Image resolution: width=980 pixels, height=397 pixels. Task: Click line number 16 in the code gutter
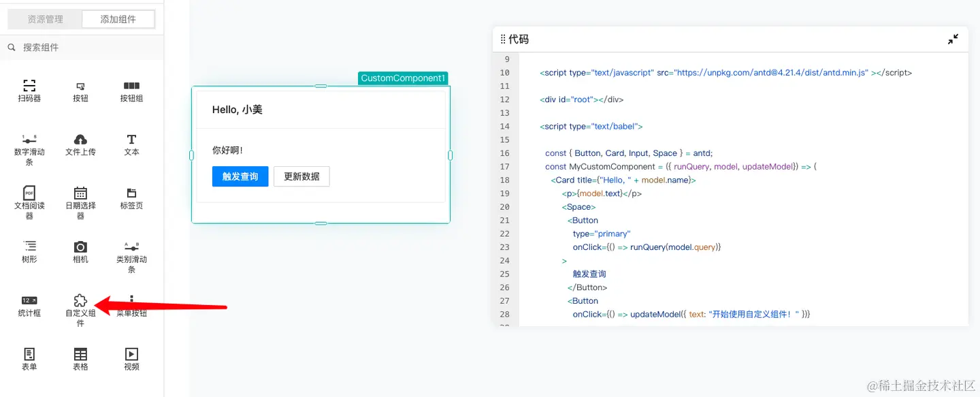coord(504,153)
